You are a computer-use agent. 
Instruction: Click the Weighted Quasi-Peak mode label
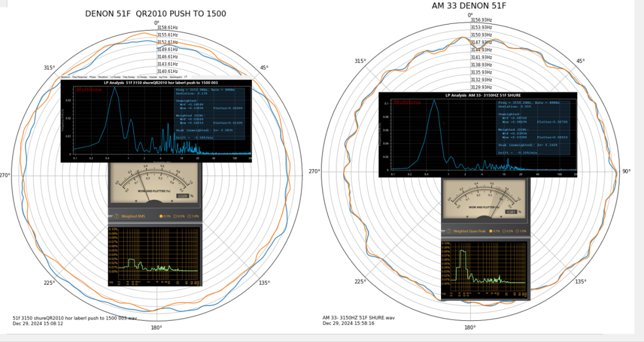pos(470,231)
